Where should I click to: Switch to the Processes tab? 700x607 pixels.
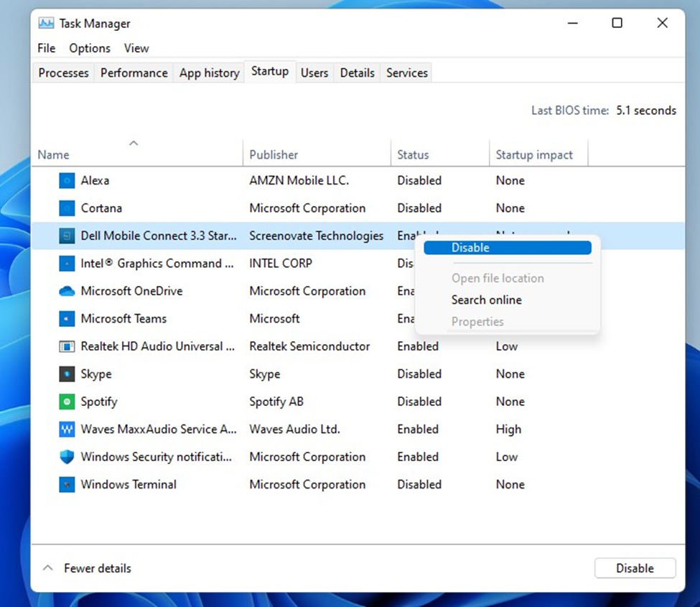pos(63,73)
